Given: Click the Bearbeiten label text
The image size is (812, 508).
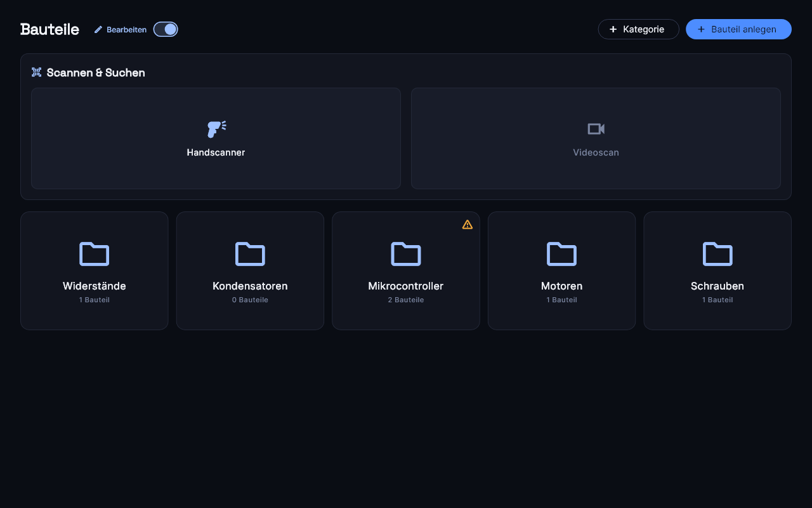Looking at the screenshot, I should 126,30.
